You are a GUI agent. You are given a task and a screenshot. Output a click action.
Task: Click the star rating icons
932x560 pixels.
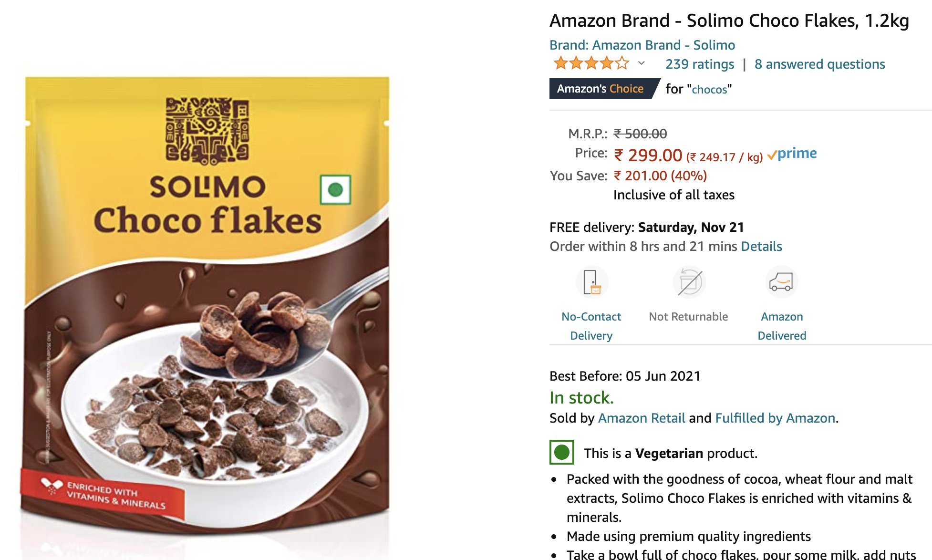pyautogui.click(x=591, y=63)
